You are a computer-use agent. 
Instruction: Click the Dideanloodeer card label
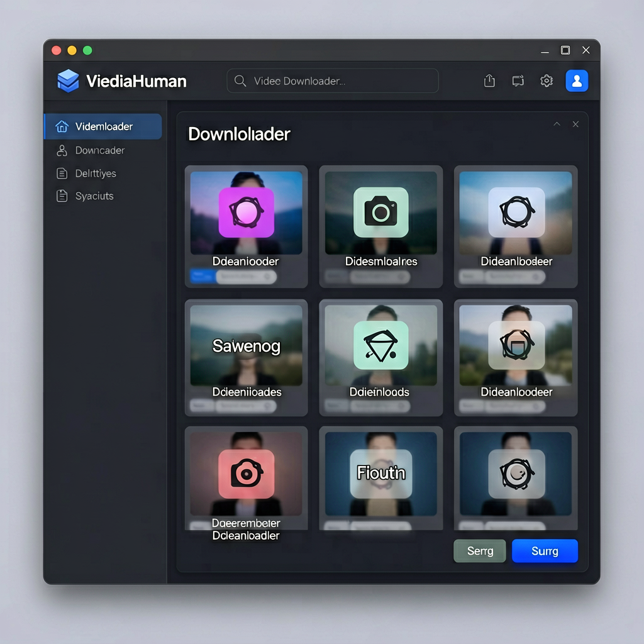point(516,392)
